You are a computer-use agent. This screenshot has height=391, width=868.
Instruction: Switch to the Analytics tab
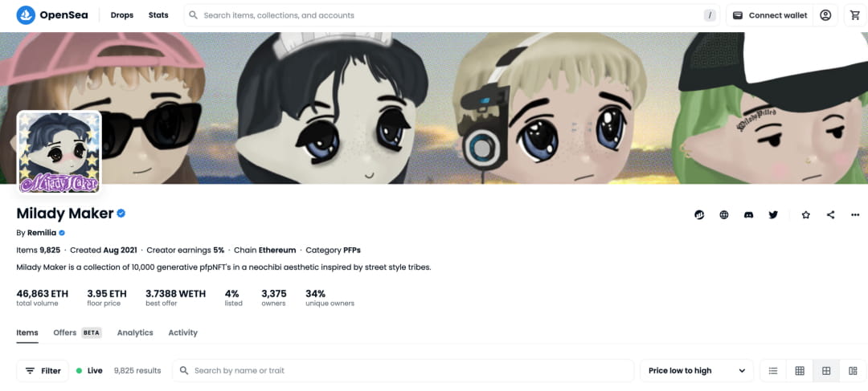pos(135,333)
